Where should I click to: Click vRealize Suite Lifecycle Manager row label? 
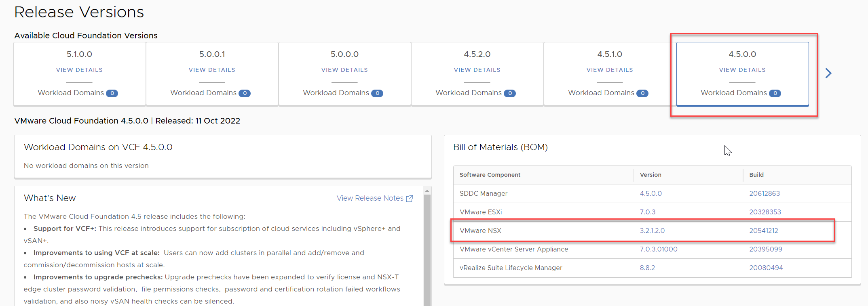coord(511,268)
